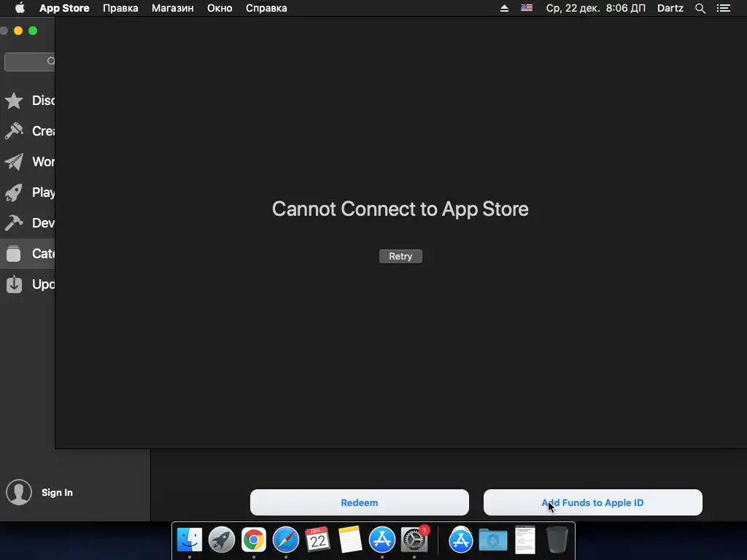Open Launchpad from the Dock
Screen dimensions: 747x560
(222, 540)
